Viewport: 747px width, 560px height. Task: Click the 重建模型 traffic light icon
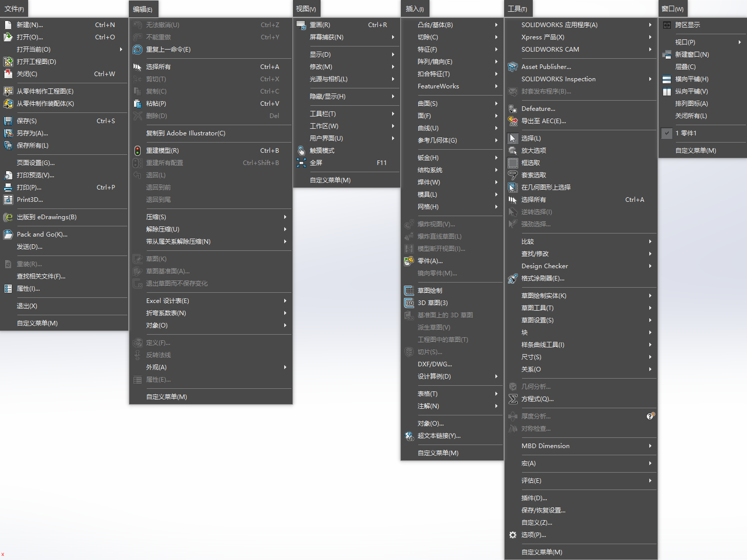[138, 151]
